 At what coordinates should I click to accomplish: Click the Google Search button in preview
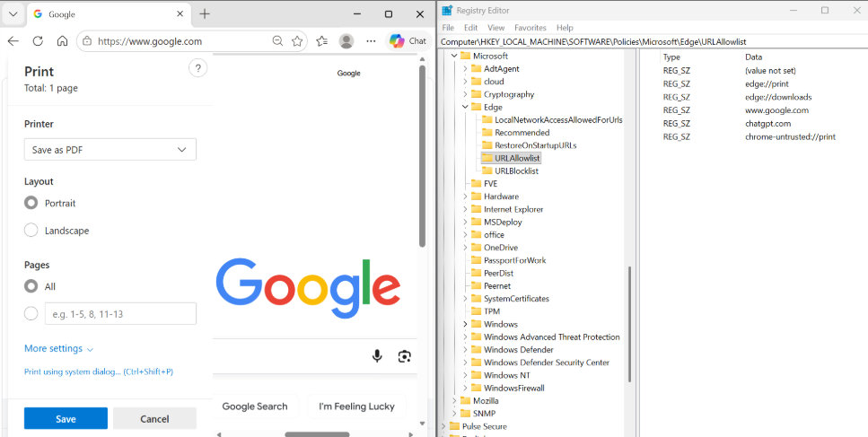tap(255, 406)
